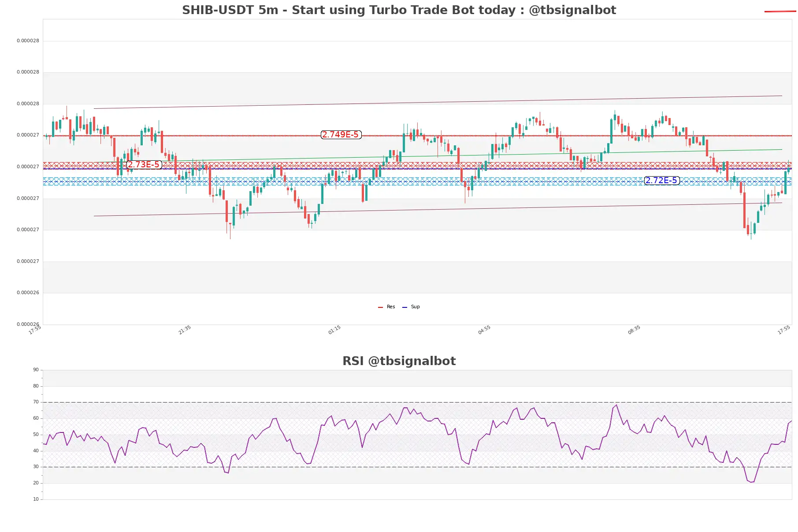Toggle the Sup legend entry
Viewport: 798px width, 532px height.
tap(411, 307)
